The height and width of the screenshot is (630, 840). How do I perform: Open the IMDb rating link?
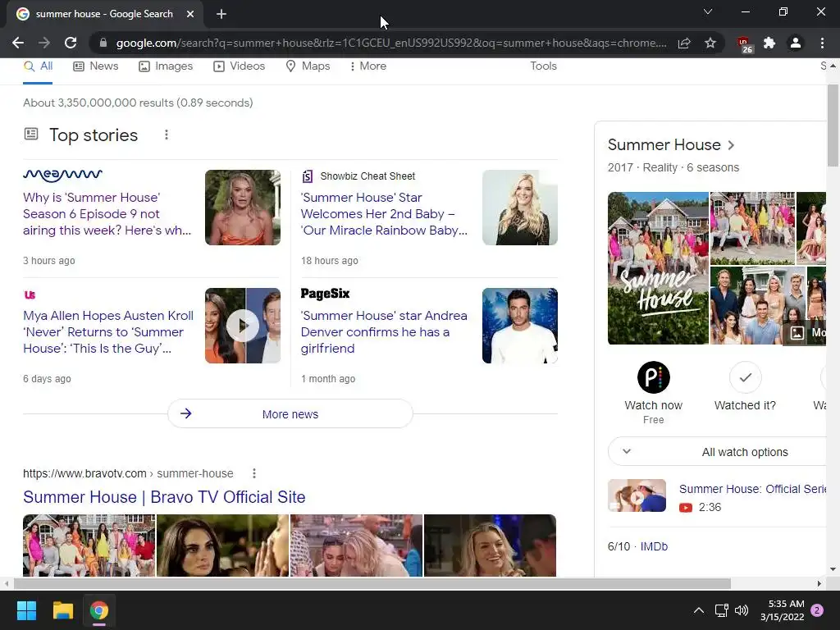tap(654, 546)
